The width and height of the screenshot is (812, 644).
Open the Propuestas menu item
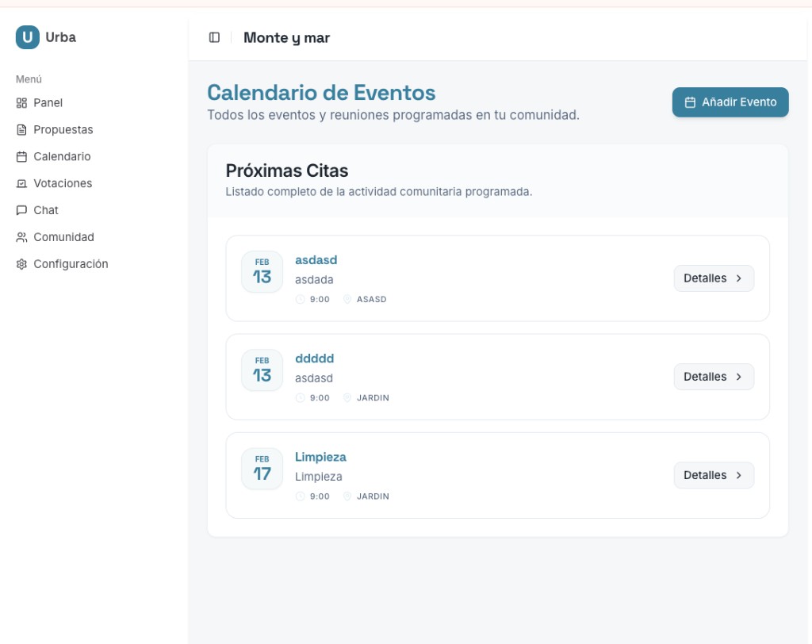coord(63,130)
